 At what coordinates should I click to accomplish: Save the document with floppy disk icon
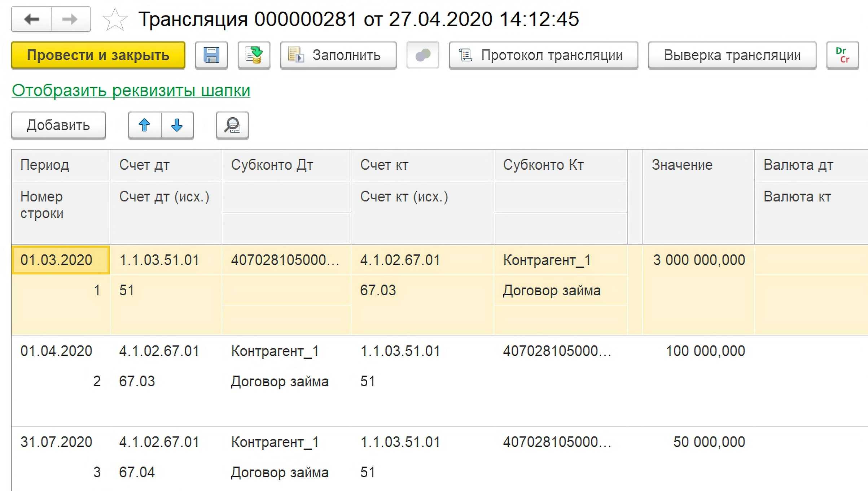click(211, 55)
